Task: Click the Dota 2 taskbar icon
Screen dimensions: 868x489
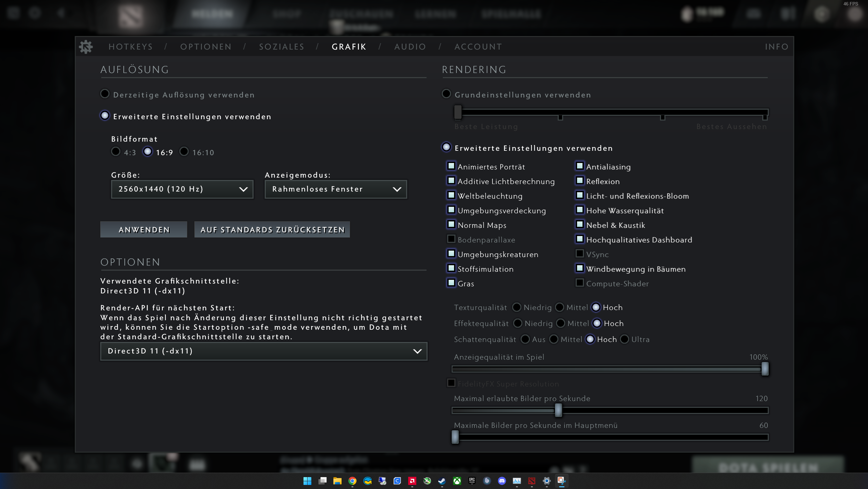Action: 532,481
